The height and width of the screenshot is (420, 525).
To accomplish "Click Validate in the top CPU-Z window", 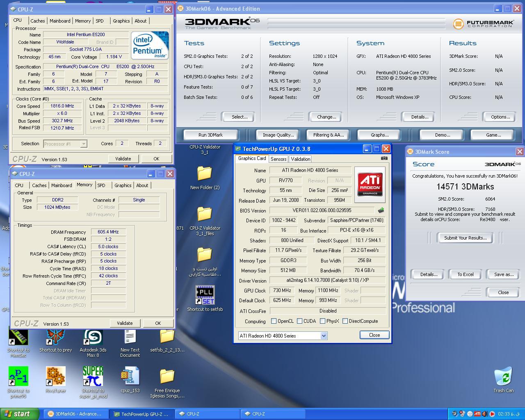I will (123, 159).
